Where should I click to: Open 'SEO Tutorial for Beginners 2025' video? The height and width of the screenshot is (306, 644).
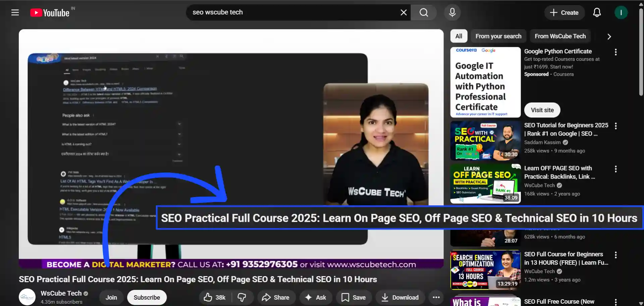[x=566, y=130]
